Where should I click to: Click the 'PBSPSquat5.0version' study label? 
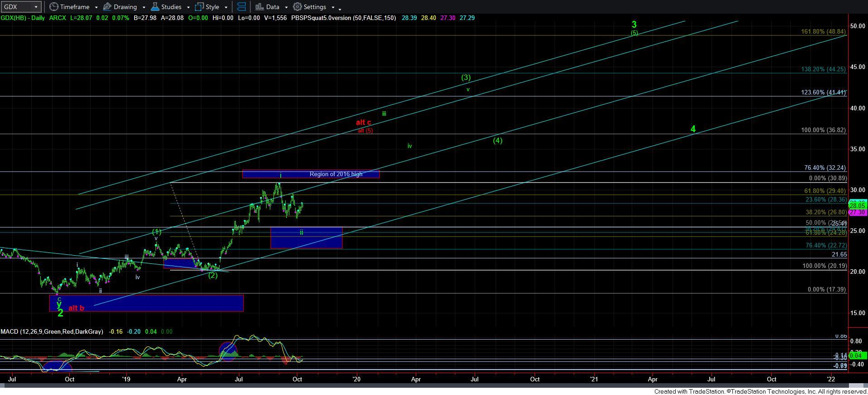pos(321,18)
